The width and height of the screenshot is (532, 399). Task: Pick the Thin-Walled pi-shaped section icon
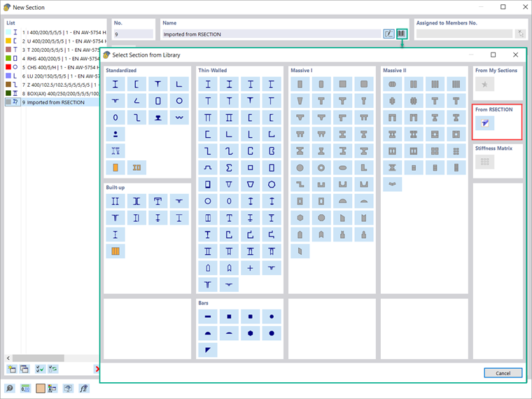[208, 118]
